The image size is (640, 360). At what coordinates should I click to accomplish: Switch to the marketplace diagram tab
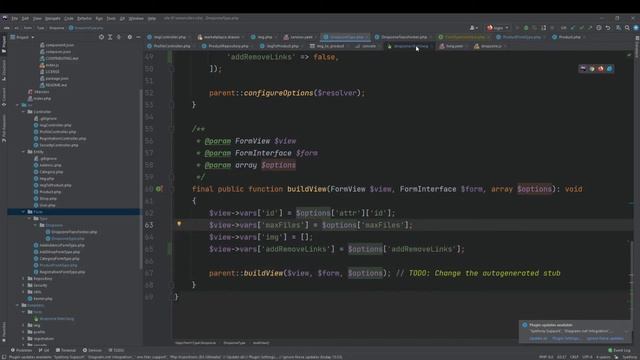pyautogui.click(x=219, y=37)
